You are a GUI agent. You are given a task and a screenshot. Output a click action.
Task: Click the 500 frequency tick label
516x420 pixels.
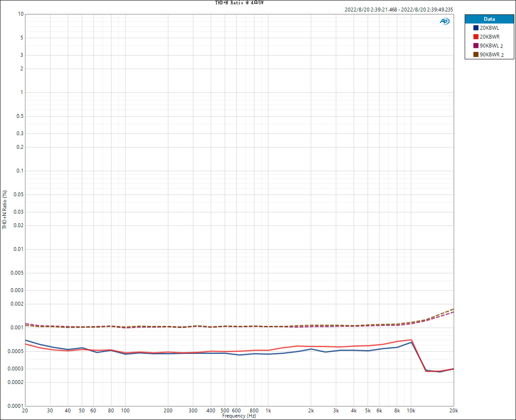coord(225,411)
